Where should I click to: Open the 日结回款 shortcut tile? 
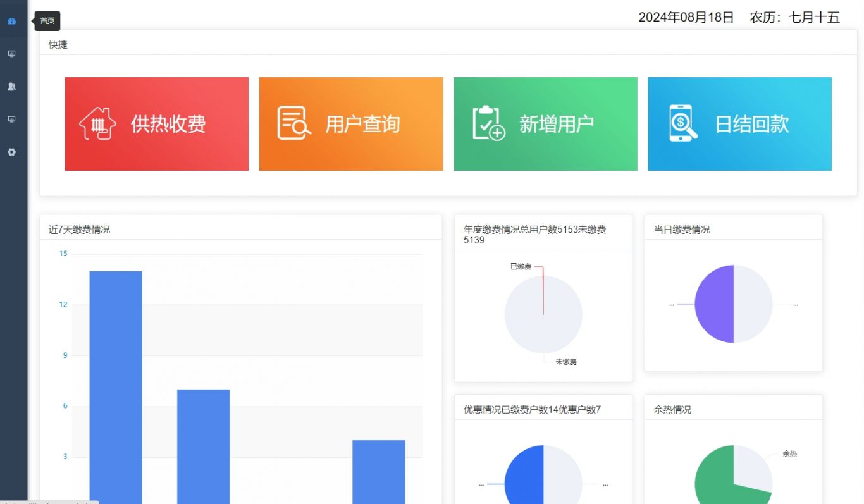pyautogui.click(x=739, y=124)
